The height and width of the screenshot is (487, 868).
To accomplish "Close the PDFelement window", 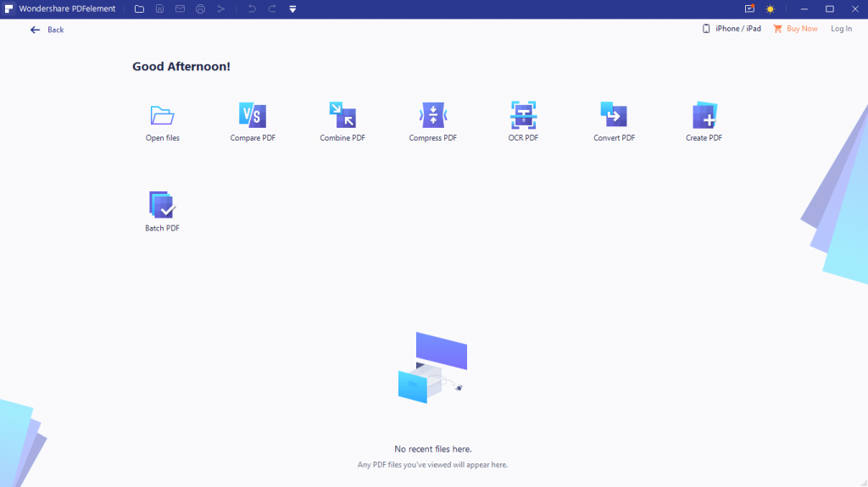I will 855,8.
